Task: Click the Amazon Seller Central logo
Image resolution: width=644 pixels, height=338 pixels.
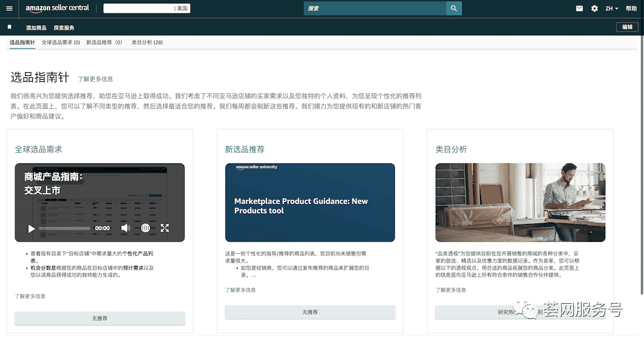Action: (x=57, y=8)
